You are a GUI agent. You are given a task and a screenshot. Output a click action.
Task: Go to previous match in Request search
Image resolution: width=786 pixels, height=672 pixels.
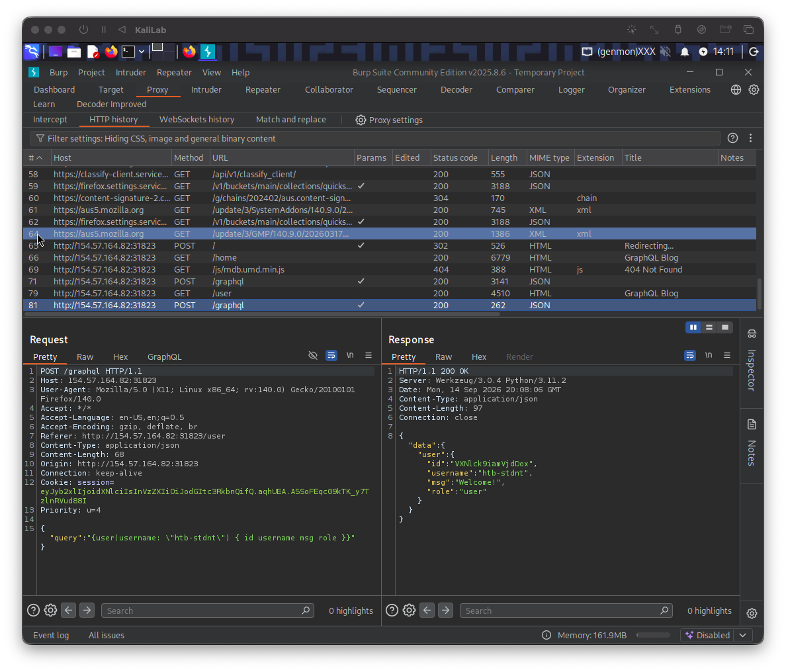tap(69, 610)
